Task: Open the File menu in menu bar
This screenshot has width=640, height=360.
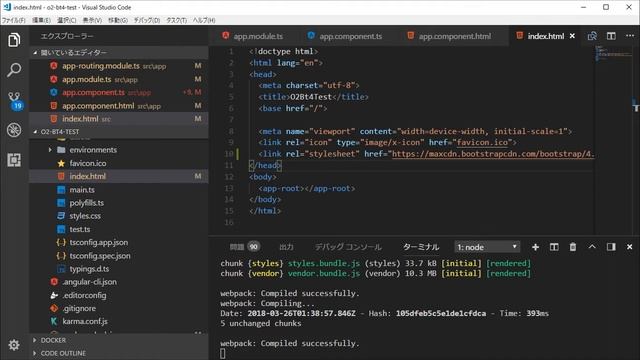Action: (x=13, y=20)
